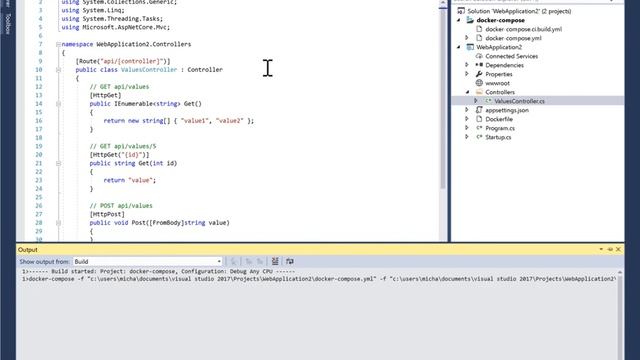The width and height of the screenshot is (640, 360).
Task: Toggle auto hide pin on Output panel
Action: (x=610, y=249)
